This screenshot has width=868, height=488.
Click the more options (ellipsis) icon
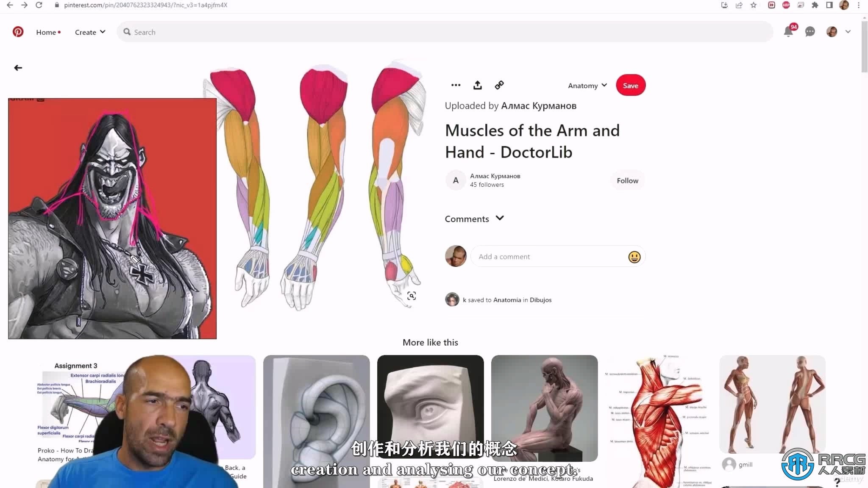456,85
